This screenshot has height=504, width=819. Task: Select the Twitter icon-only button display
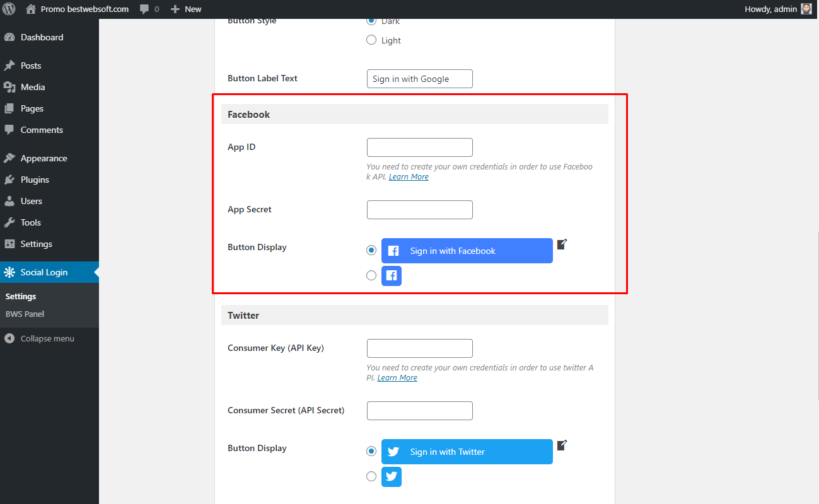tap(371, 476)
